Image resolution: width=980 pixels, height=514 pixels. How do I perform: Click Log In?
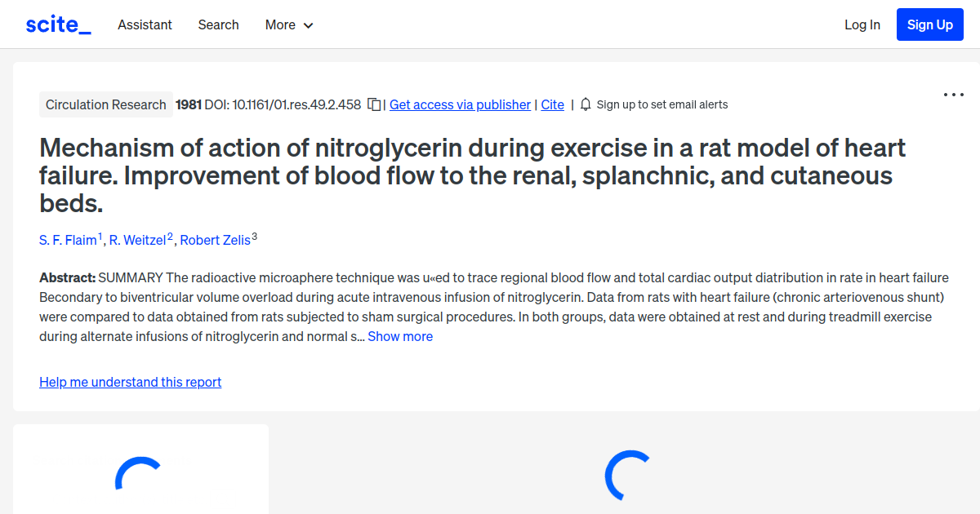tap(862, 24)
